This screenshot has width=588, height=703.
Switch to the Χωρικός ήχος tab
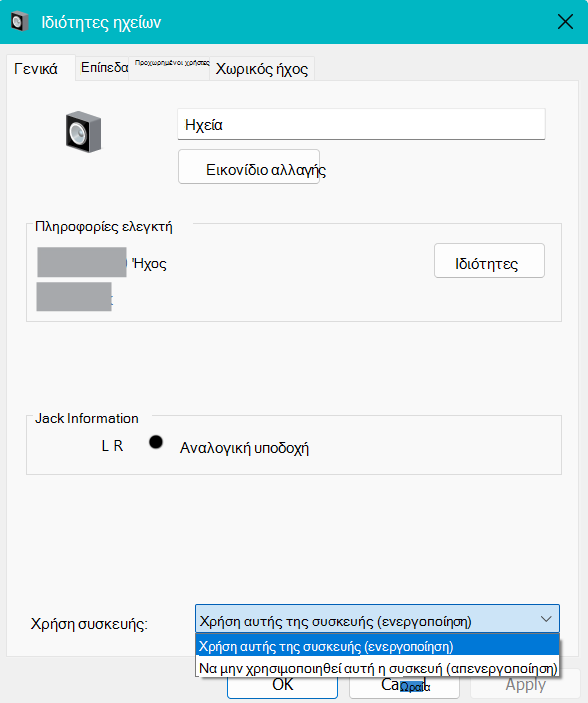point(262,69)
